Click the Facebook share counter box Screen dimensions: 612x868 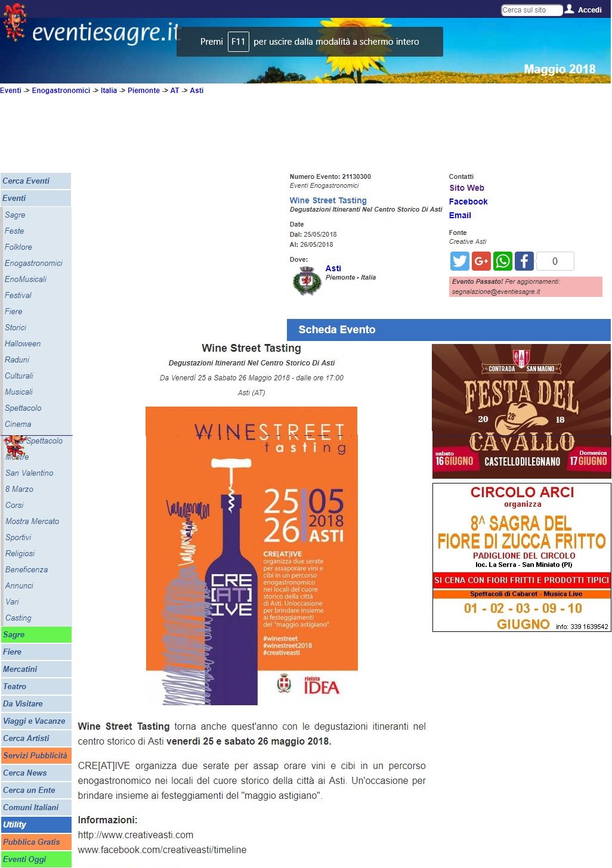point(555,261)
